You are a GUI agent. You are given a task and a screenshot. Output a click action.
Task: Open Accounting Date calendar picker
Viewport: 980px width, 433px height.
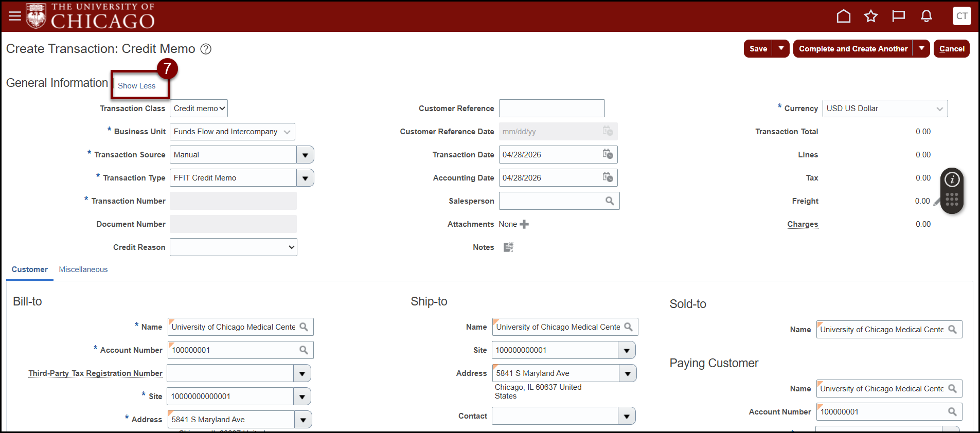pos(608,177)
